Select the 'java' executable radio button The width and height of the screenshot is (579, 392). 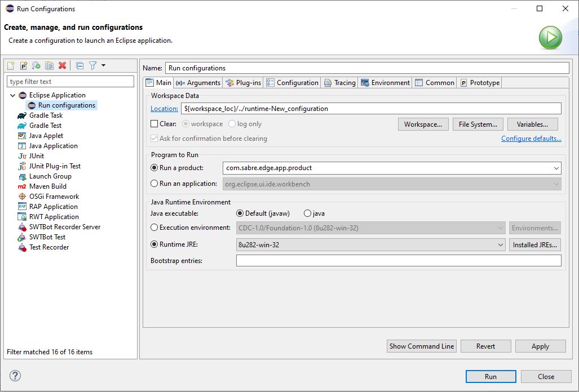[x=307, y=213]
